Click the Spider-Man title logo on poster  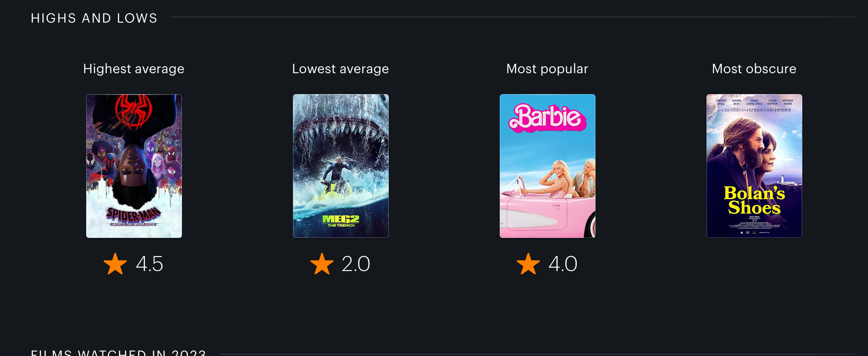[134, 216]
